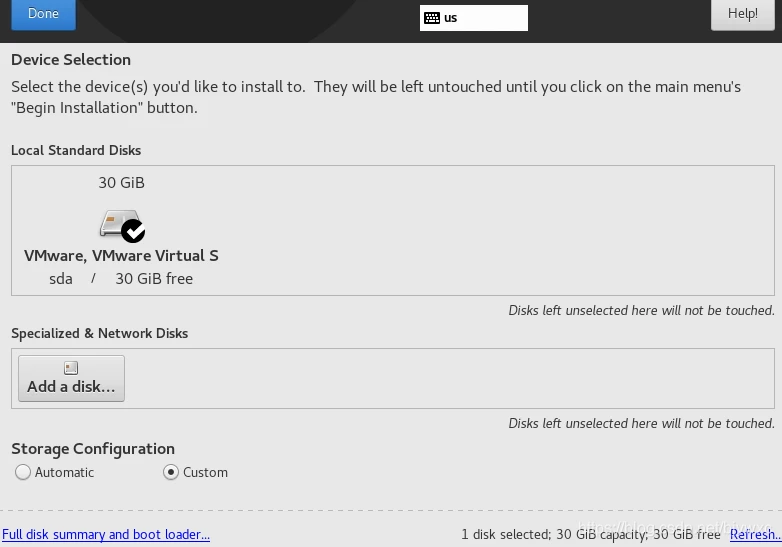Click the sda device label
Image resolution: width=782 pixels, height=547 pixels.
coord(61,279)
